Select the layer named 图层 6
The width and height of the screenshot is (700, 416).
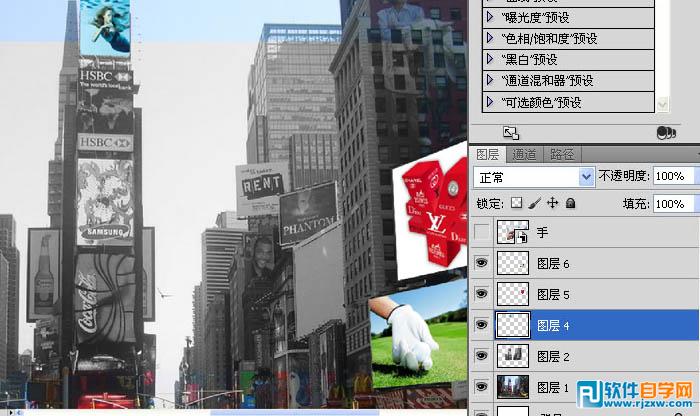click(553, 263)
